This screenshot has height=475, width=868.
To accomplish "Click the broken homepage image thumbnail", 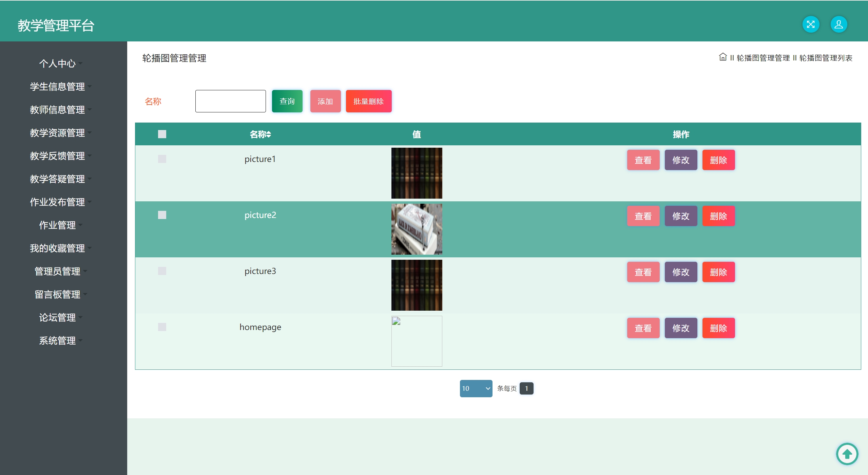I will 417,341.
